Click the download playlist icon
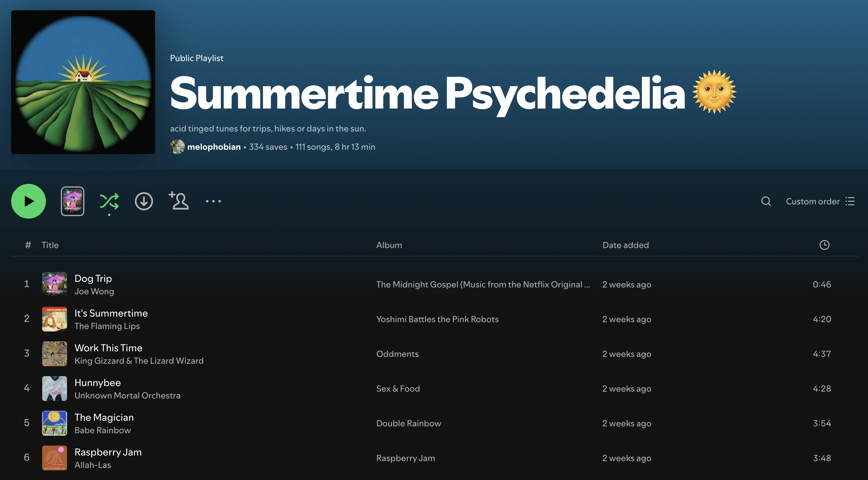Viewport: 868px width, 480px height. point(144,202)
